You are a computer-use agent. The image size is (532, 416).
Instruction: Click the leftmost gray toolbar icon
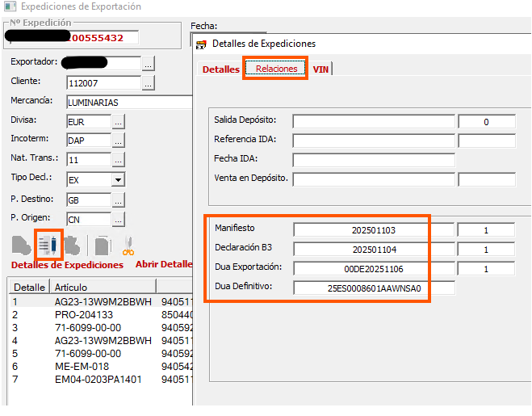pyautogui.click(x=22, y=245)
